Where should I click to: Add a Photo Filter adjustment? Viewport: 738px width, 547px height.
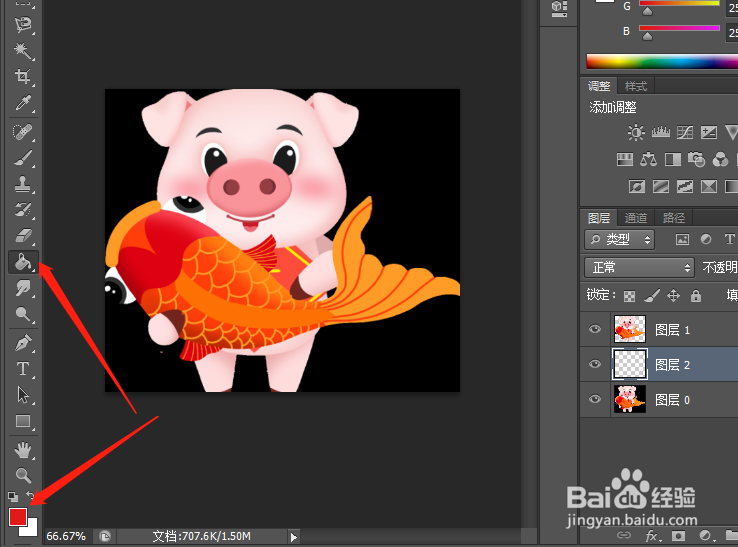click(697, 160)
